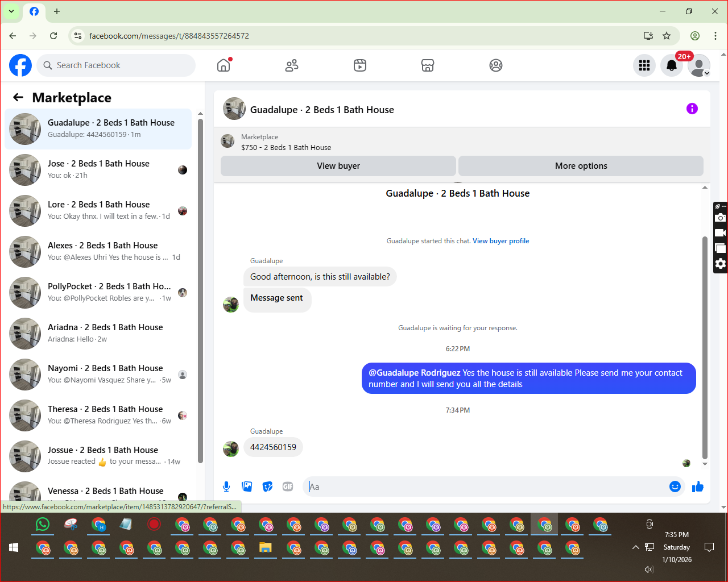
Task: Send a voice clip with microphone icon
Action: [x=226, y=487]
